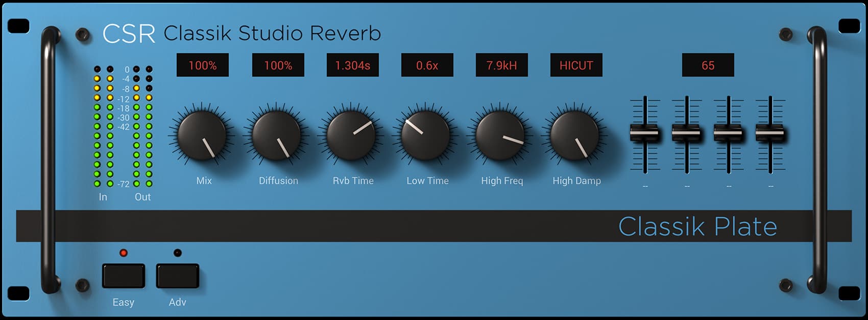Click the fourth fader handle

coord(770,133)
